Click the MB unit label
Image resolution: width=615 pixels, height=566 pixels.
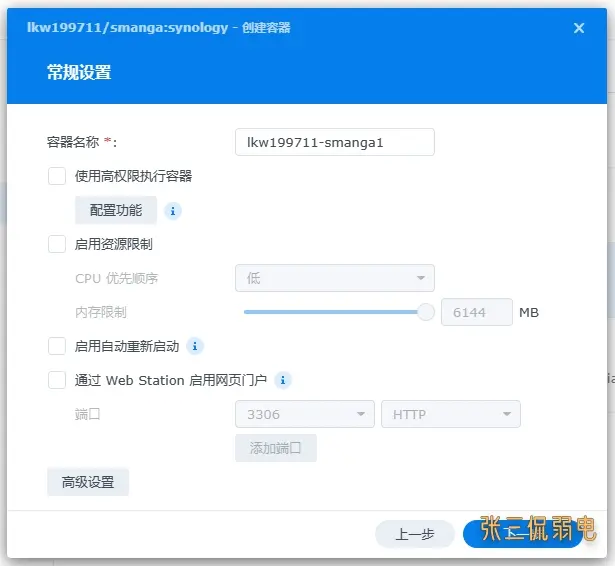(529, 313)
